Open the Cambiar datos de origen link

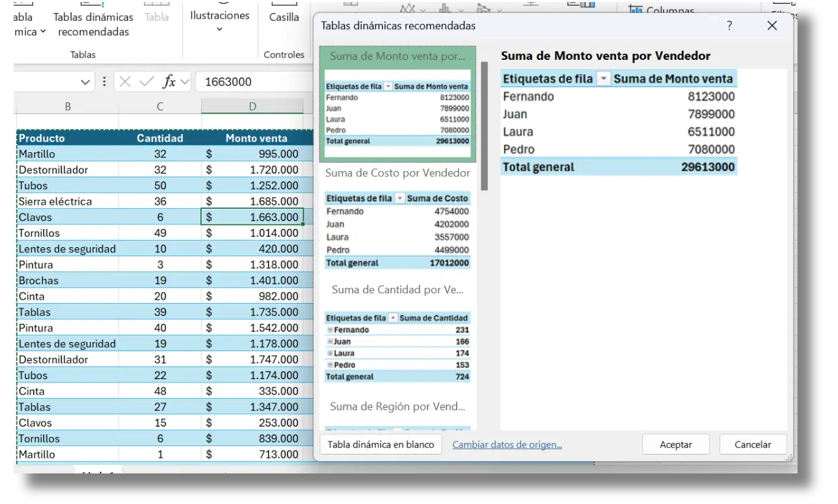click(x=507, y=445)
